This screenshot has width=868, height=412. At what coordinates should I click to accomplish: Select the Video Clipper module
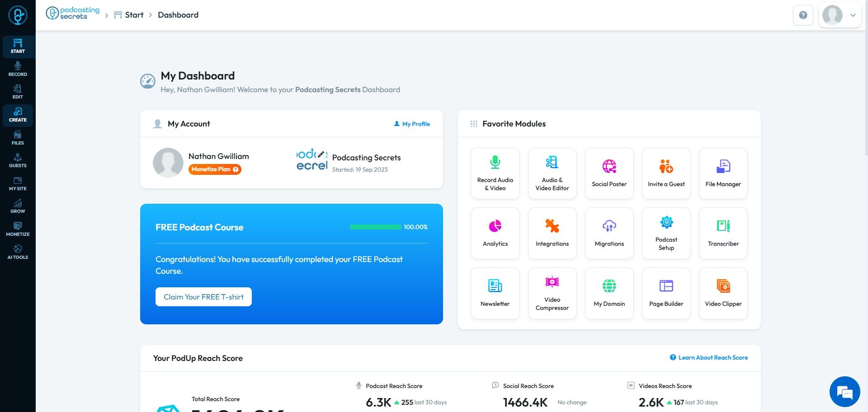click(723, 293)
